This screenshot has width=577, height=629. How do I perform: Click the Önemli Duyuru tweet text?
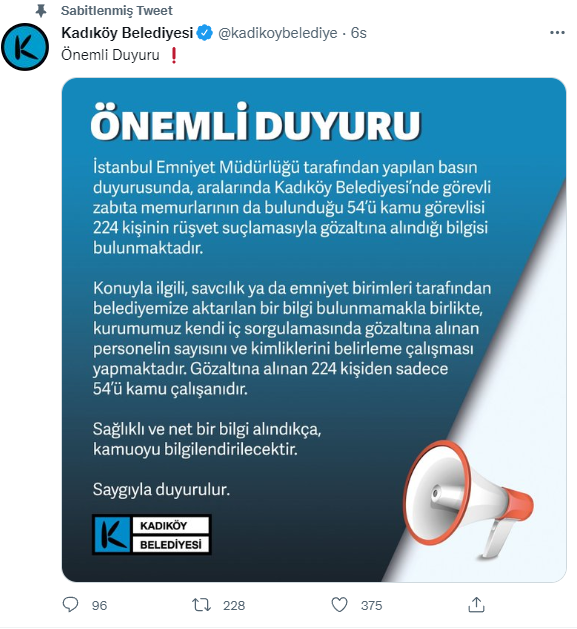point(110,55)
